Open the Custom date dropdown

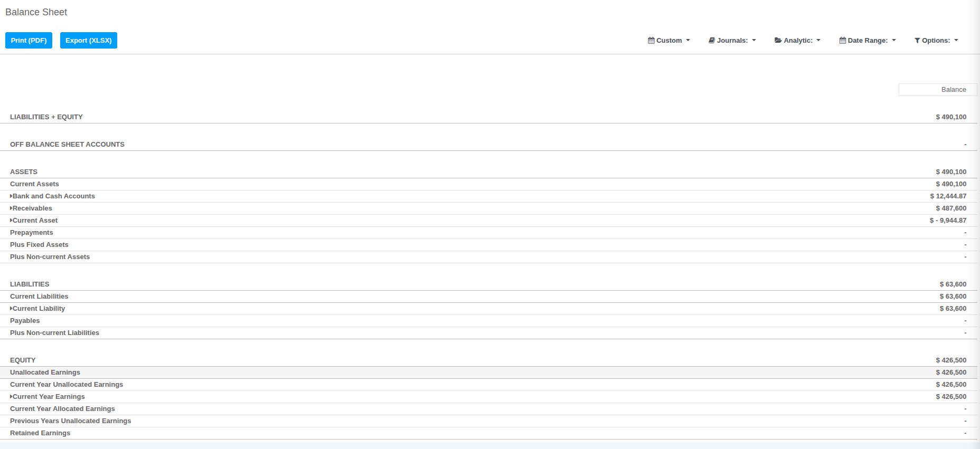point(670,41)
